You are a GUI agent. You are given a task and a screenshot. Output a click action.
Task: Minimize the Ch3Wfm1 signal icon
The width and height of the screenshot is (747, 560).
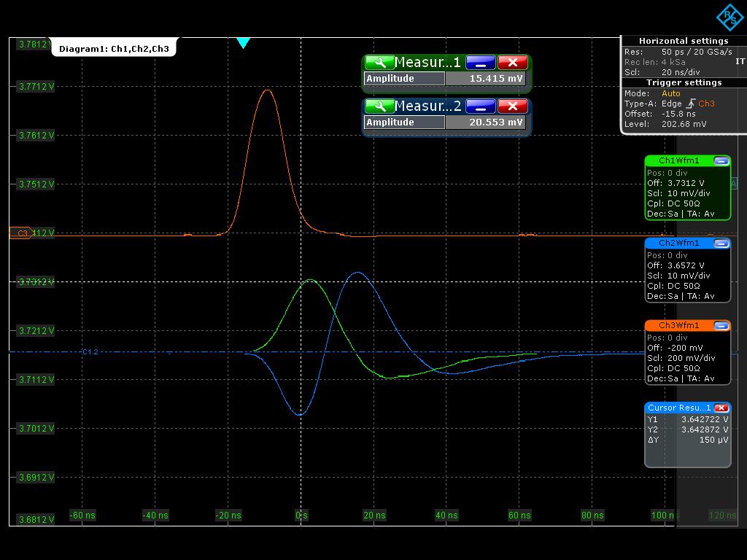(721, 325)
